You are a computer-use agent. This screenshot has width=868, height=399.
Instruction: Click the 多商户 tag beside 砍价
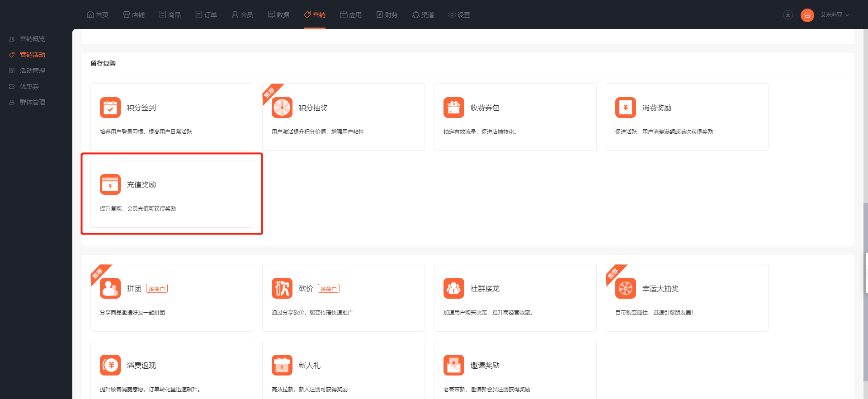329,288
